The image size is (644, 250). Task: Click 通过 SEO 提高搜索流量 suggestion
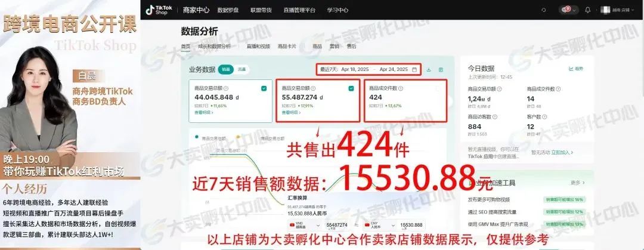click(x=492, y=212)
